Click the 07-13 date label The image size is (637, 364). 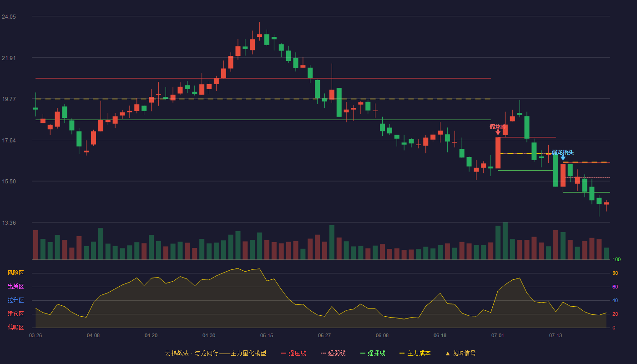pos(556,335)
